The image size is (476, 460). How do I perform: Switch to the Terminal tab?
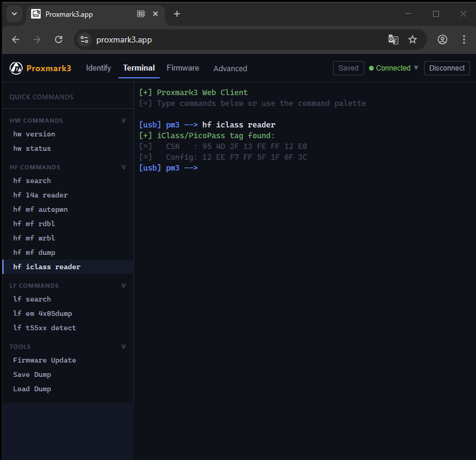(139, 68)
